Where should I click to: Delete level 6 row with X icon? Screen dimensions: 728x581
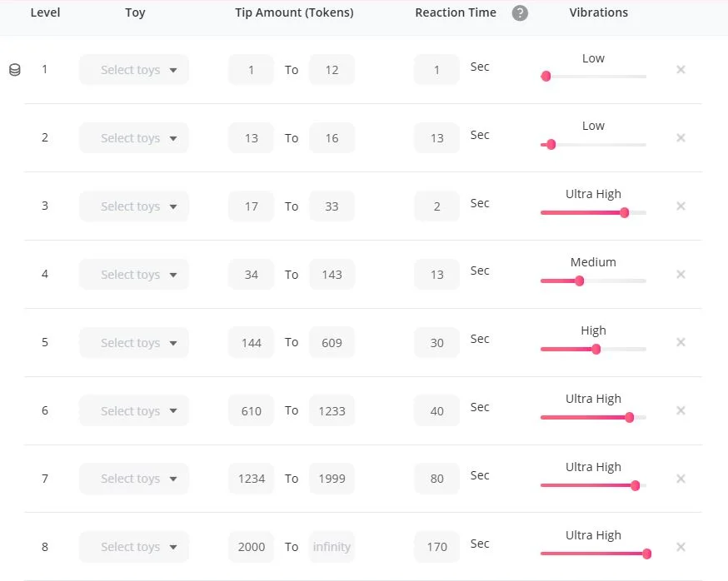coord(681,411)
